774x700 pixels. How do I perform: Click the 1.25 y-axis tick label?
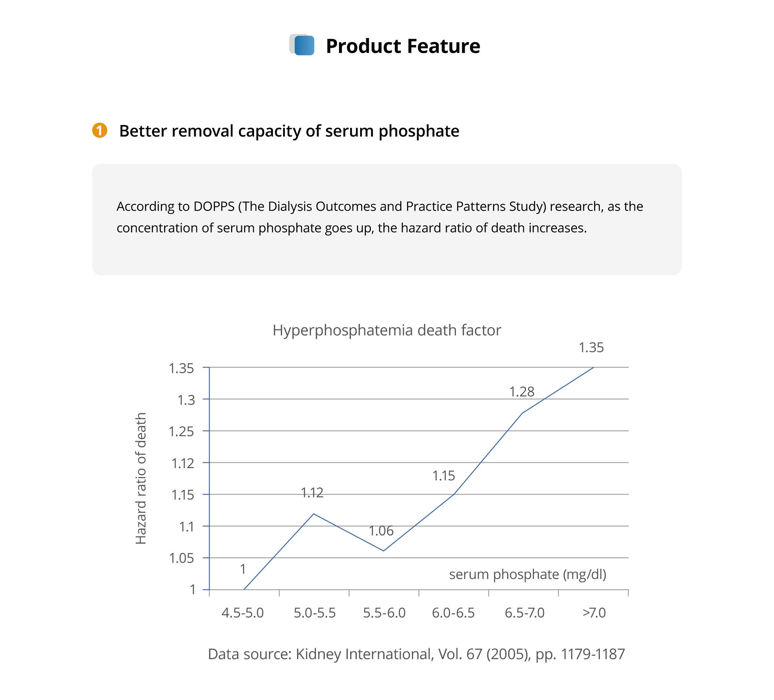point(181,432)
